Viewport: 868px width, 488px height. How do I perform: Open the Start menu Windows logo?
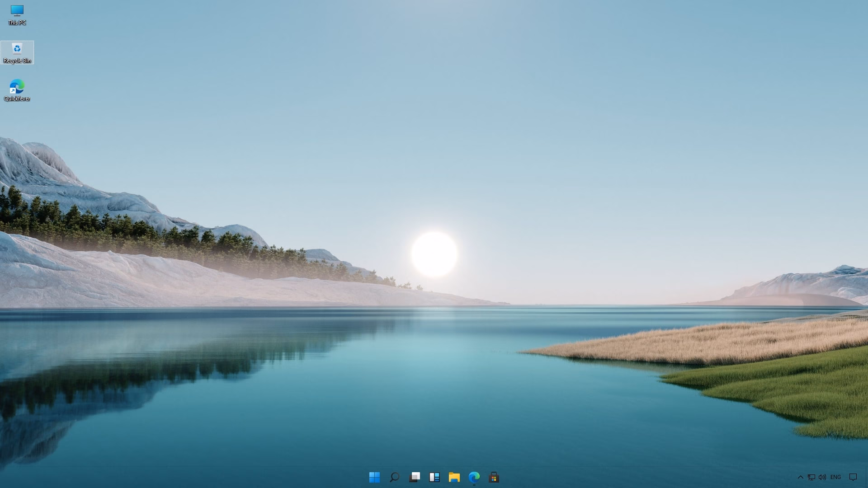(x=374, y=477)
